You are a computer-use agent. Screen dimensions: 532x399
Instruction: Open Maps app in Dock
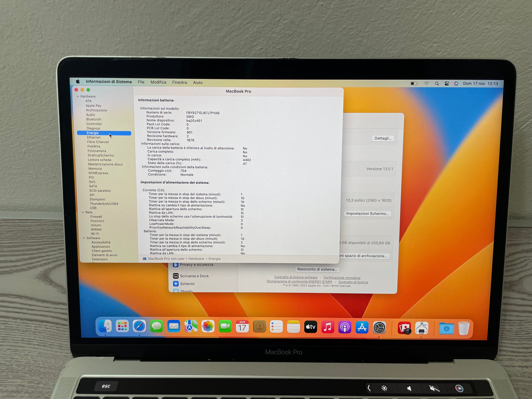point(191,326)
